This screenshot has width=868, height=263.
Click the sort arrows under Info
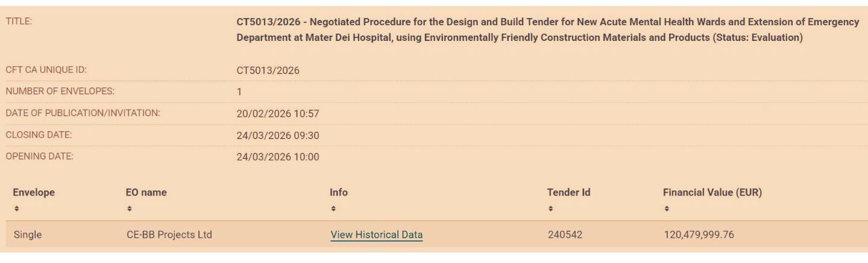click(333, 209)
